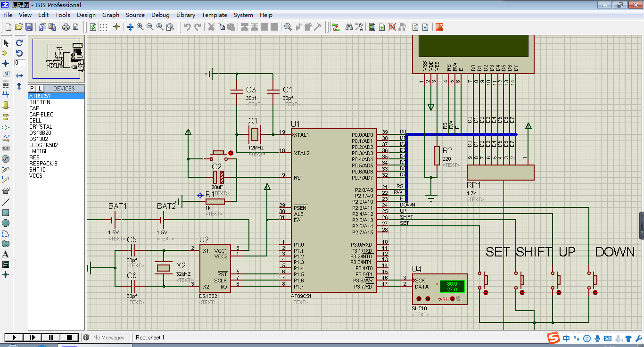
Task: Undo the last change
Action: pos(188,27)
